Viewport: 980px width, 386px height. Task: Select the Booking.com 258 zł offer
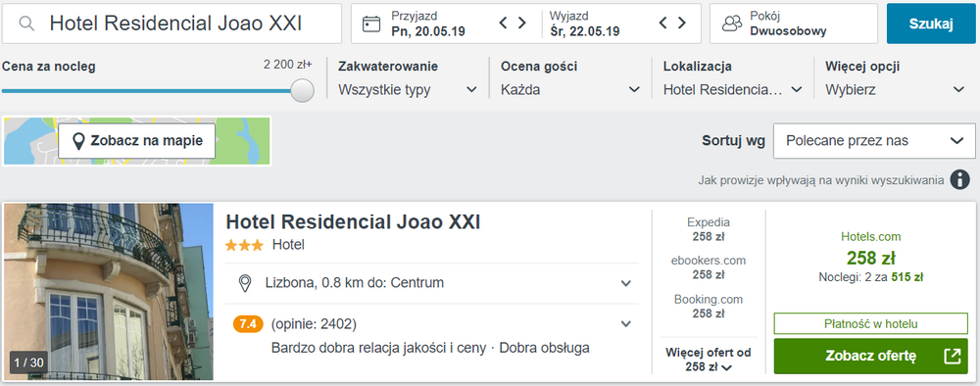[x=709, y=306]
